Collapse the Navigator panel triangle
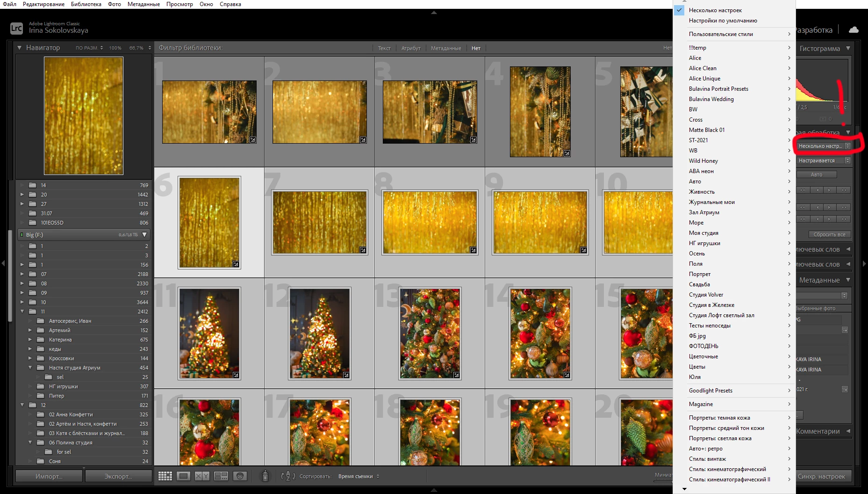This screenshot has height=494, width=868. click(20, 48)
